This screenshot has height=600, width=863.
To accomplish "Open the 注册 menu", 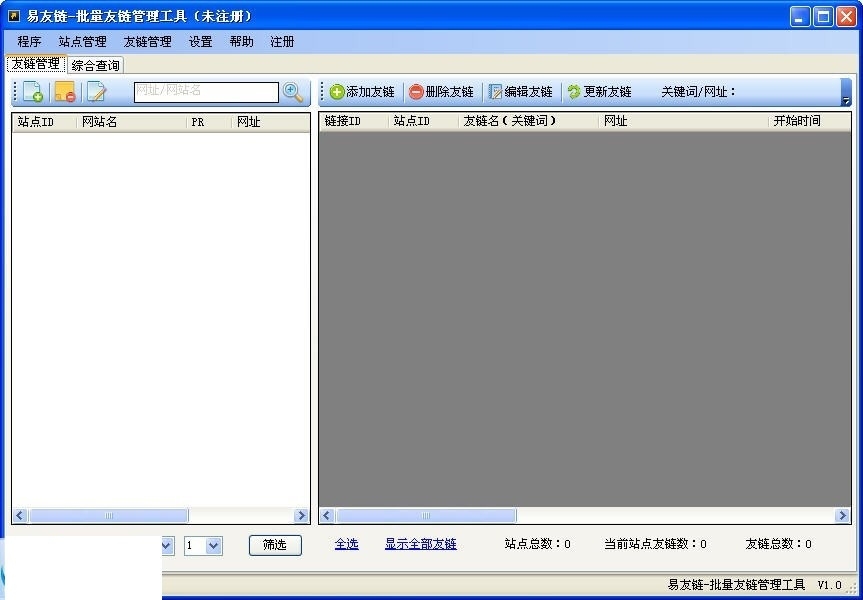I will point(282,42).
